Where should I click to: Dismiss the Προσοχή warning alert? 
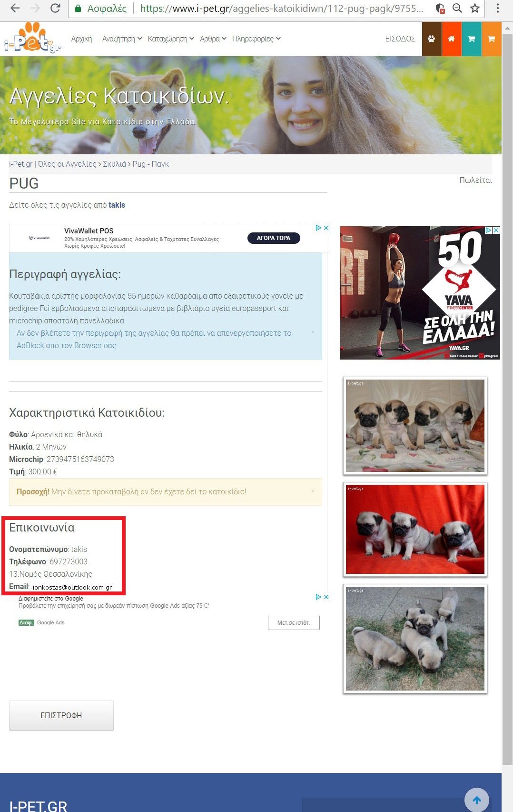coord(313,491)
